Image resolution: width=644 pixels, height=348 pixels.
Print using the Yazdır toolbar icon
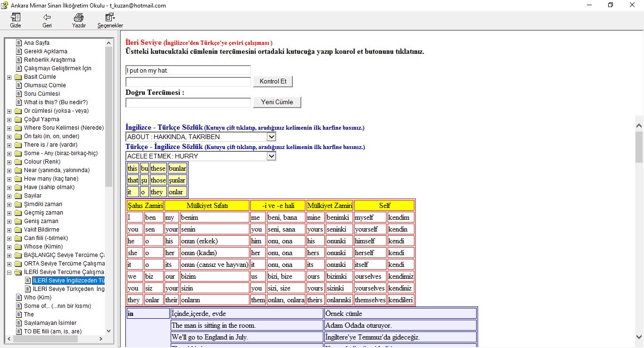(79, 17)
